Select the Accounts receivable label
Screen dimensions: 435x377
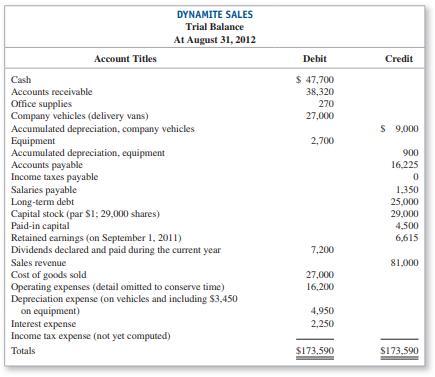tap(52, 92)
